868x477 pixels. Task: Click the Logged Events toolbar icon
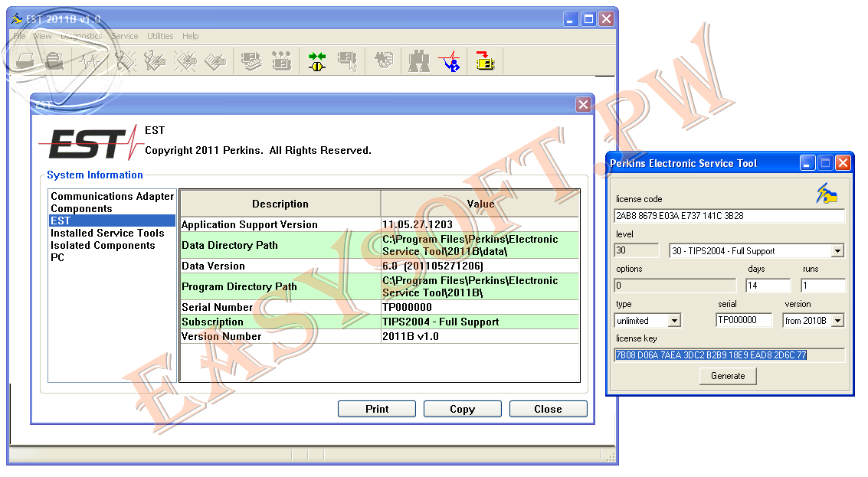(x=215, y=61)
